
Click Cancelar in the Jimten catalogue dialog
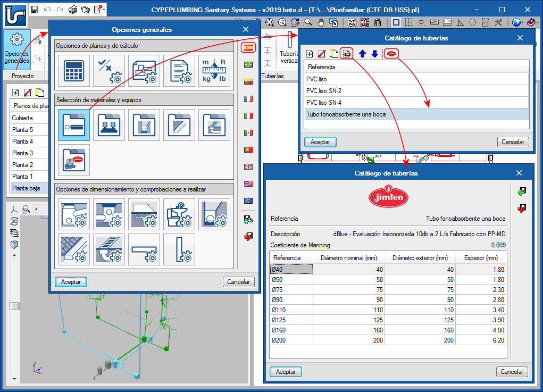click(512, 372)
